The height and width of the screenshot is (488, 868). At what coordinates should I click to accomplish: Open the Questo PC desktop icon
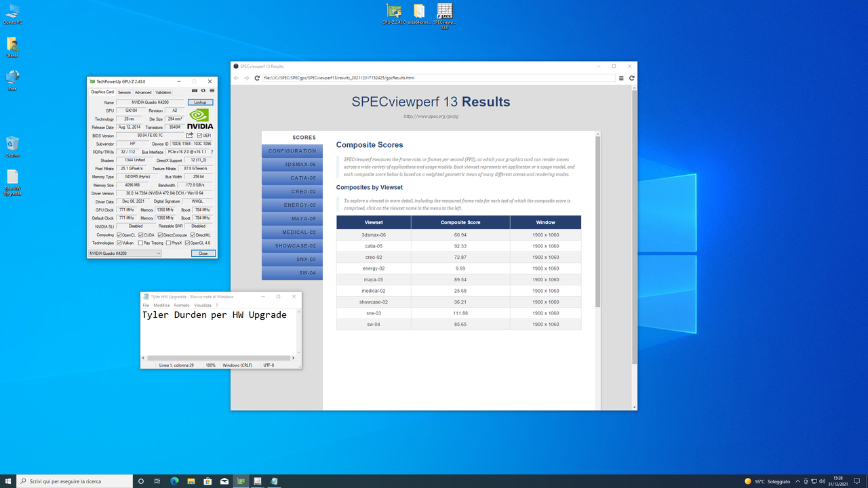point(12,14)
